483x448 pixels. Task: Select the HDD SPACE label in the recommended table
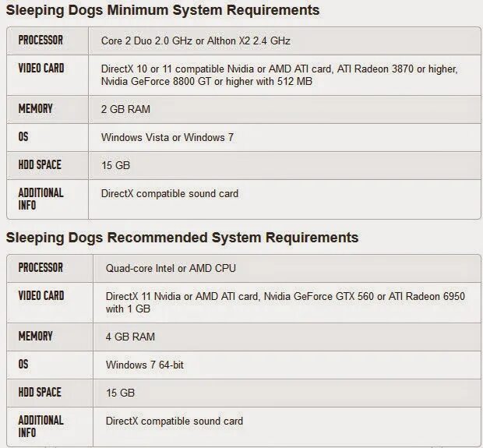(40, 392)
